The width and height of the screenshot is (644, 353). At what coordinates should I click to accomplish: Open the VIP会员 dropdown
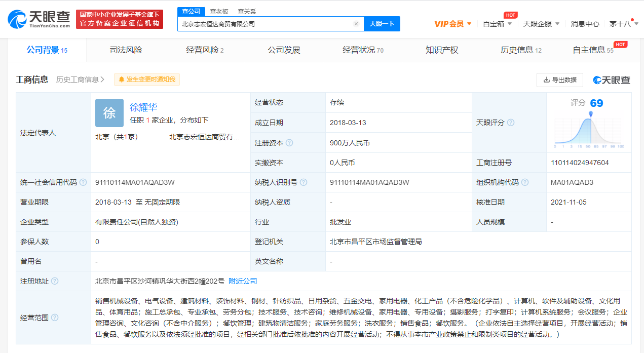[452, 24]
